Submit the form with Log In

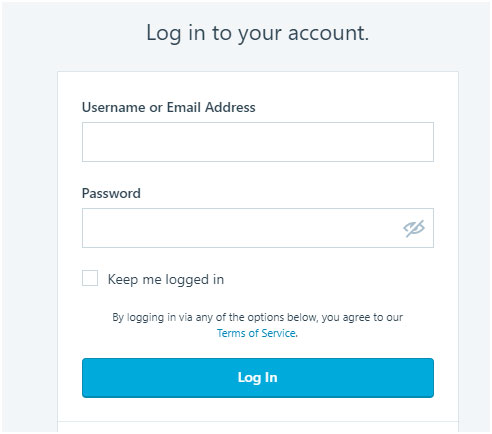coord(258,378)
